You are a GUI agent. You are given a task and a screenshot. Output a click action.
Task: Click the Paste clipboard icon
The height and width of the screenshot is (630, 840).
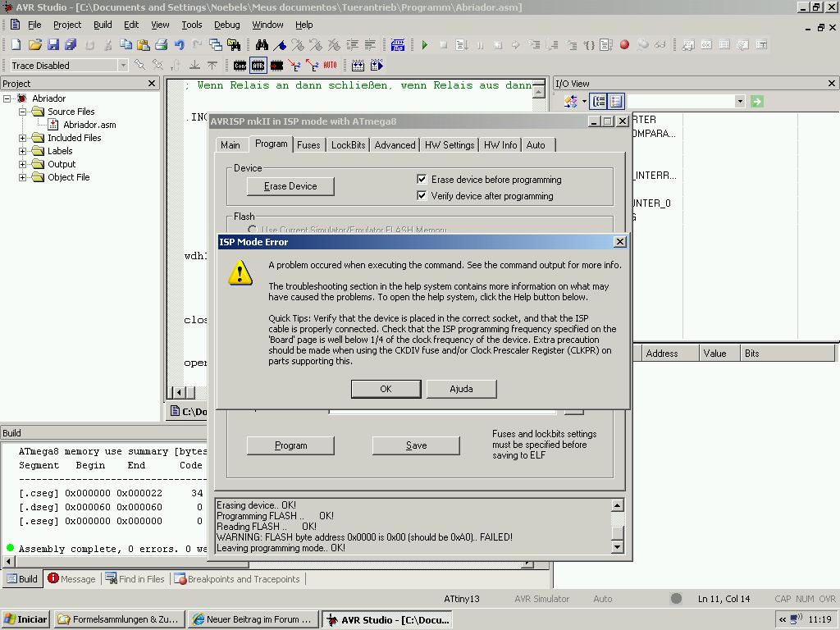[x=143, y=44]
